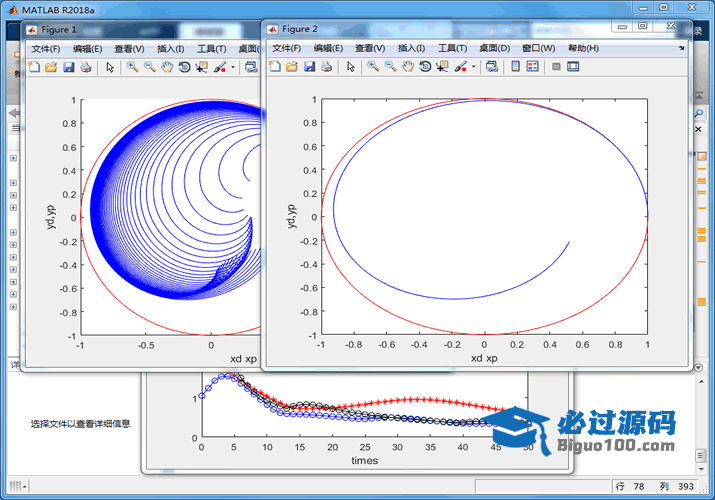Click 选择文件以查看详细信息 text in details panel
715x500 pixels.
tap(80, 424)
